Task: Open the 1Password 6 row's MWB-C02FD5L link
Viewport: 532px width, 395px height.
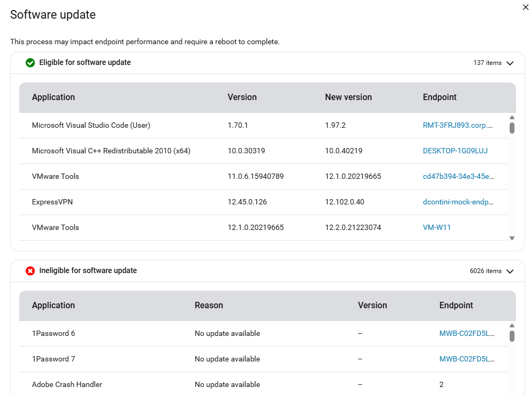Action: tap(467, 334)
